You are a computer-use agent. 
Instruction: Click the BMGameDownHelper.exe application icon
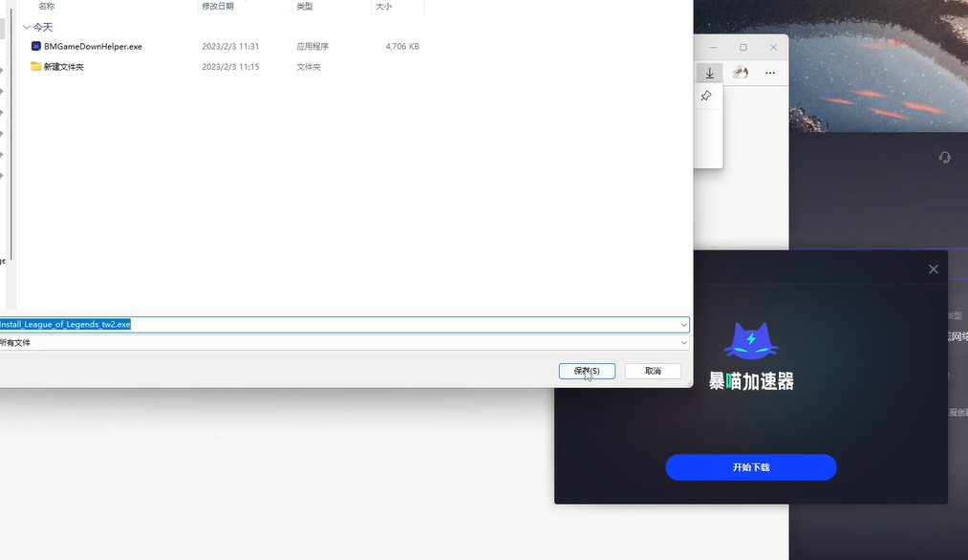point(35,46)
